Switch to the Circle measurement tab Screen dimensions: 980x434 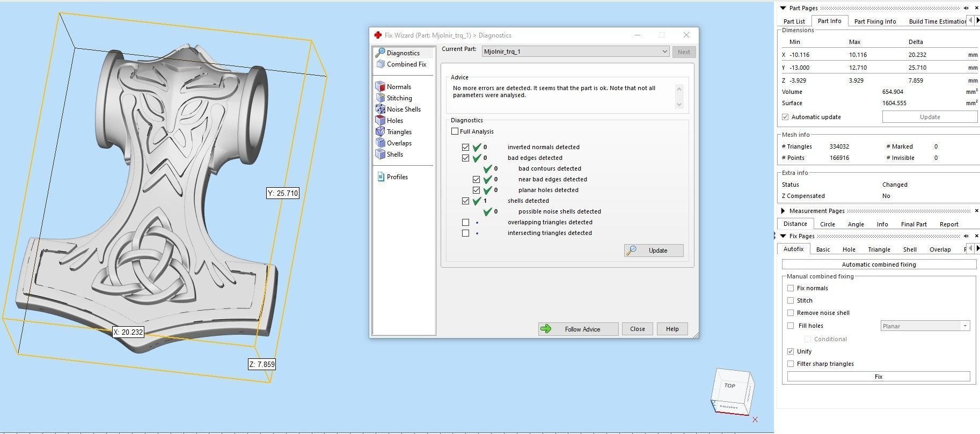[x=827, y=224]
